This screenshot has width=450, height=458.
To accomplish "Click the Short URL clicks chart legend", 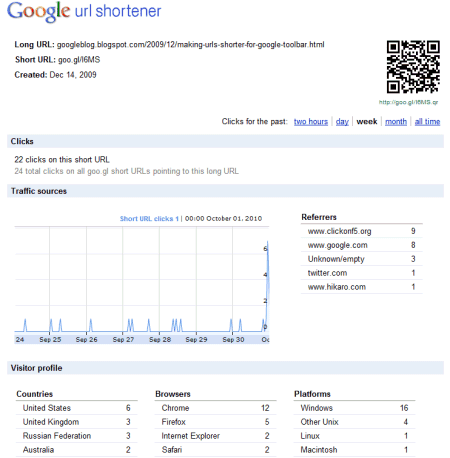I will 149,219.
